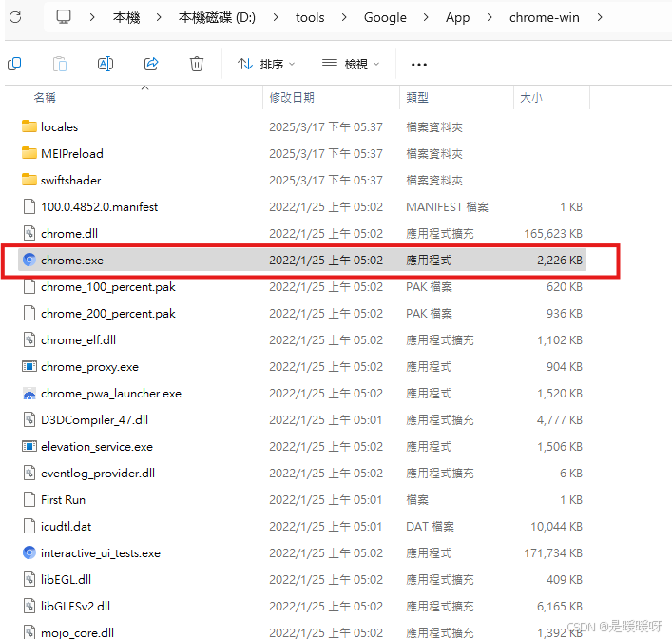Select the MEIPreload folder icon
Screen dimensions: 672x639
coord(29,153)
